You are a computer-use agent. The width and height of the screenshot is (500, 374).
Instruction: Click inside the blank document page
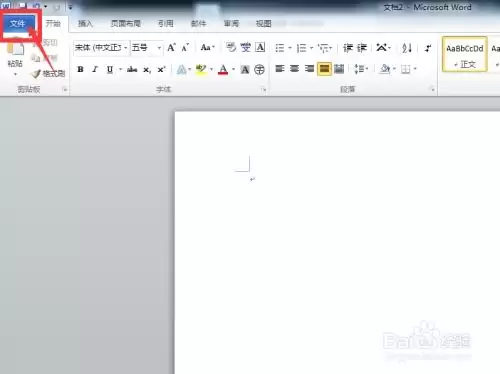tap(337, 243)
